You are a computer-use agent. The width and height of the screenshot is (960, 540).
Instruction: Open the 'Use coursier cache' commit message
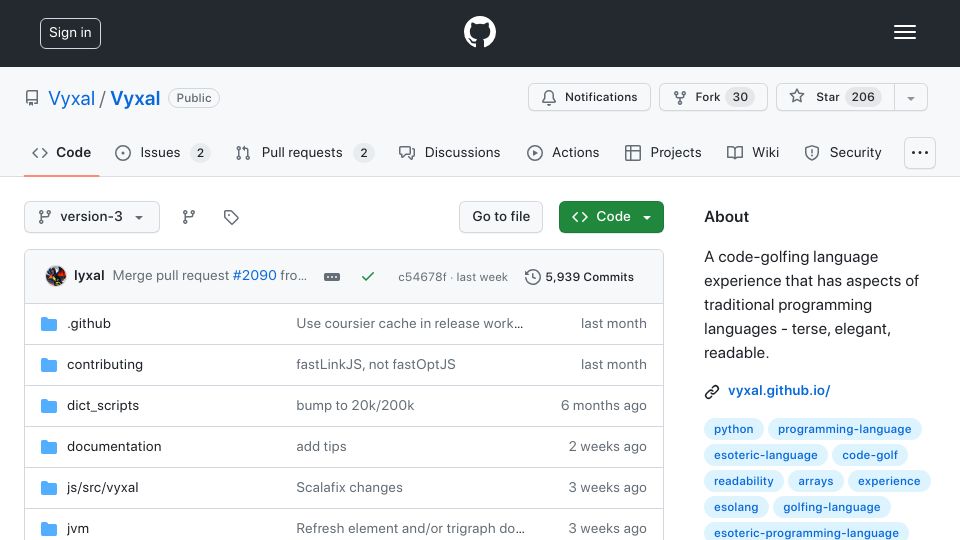(410, 323)
